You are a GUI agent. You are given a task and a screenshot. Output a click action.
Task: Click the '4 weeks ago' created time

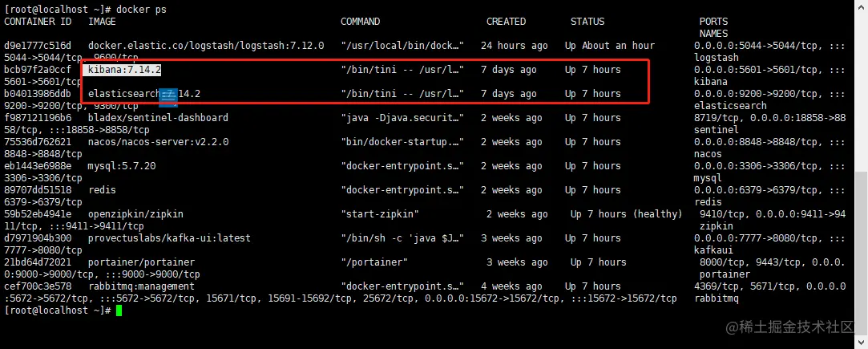[x=511, y=286]
